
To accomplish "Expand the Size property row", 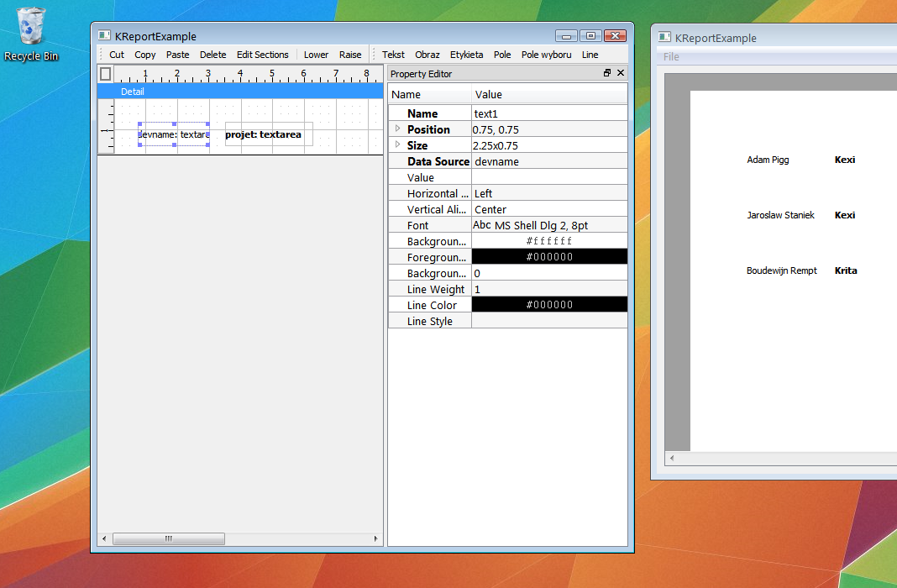I will click(x=398, y=145).
